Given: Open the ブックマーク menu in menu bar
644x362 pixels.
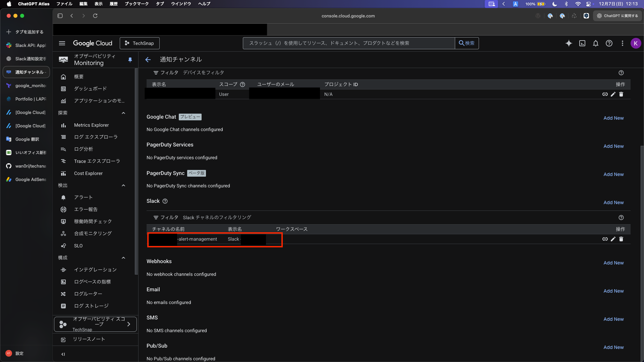Looking at the screenshot, I should pos(137,4).
